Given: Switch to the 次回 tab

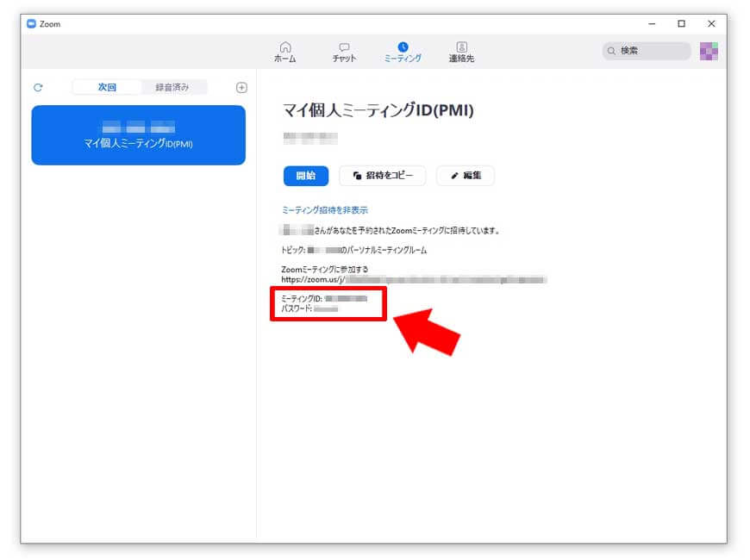Looking at the screenshot, I should [x=107, y=87].
